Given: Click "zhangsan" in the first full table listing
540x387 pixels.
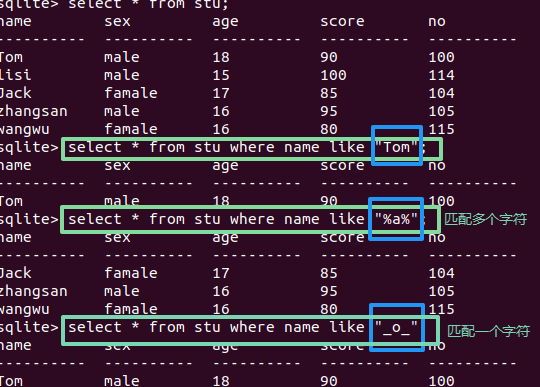Looking at the screenshot, I should click(33, 112).
